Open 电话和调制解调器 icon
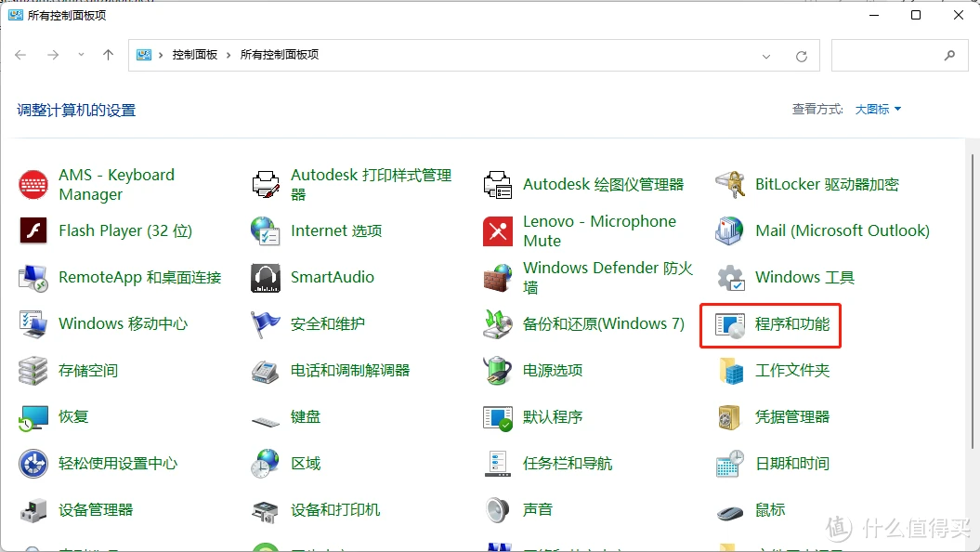 pos(266,371)
